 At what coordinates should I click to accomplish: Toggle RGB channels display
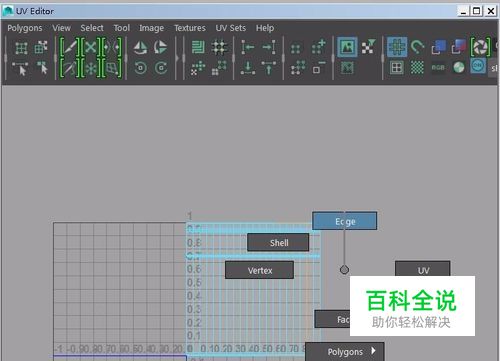coord(438,68)
